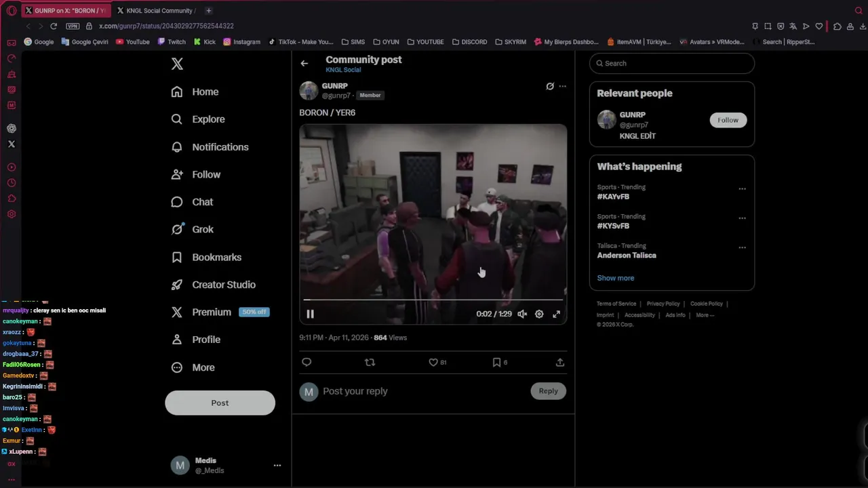Open the X shortcut in the Opera sidebar

point(12,144)
